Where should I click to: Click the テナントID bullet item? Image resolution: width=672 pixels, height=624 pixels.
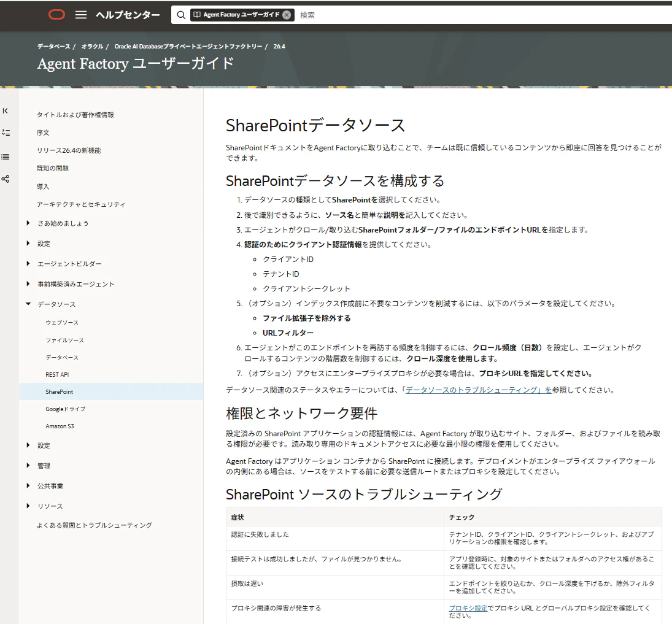[281, 274]
